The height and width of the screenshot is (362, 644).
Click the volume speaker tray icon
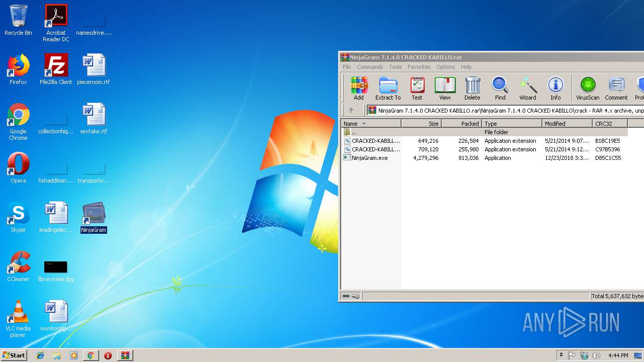596,355
